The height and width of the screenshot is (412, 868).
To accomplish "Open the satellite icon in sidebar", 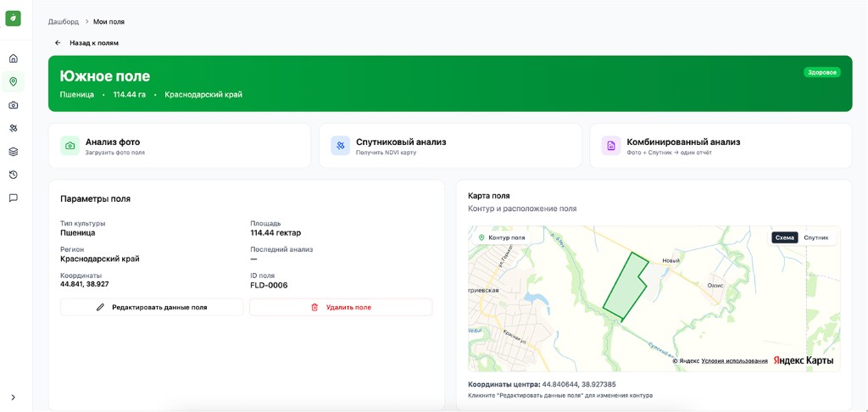I will [x=13, y=128].
